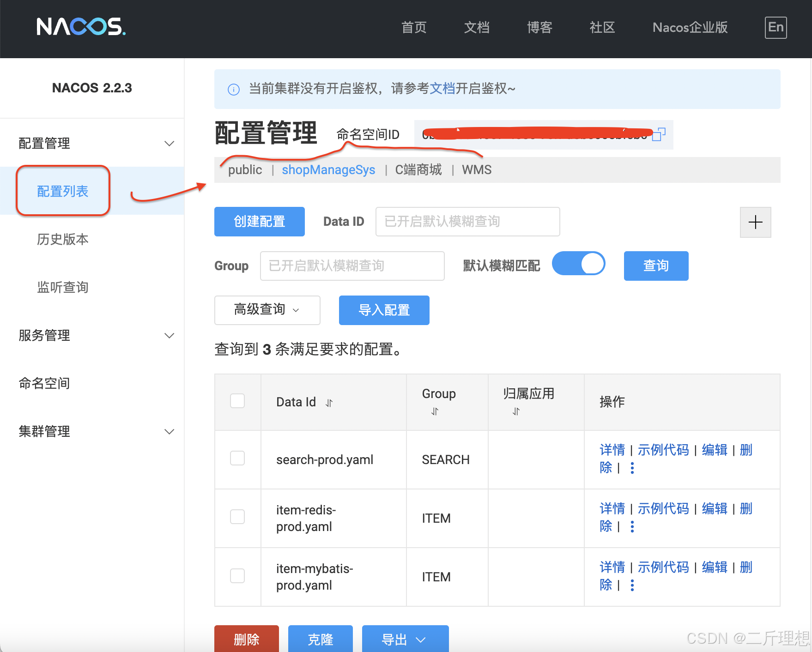Click the NACOS logo
The height and width of the screenshot is (652, 812).
(x=81, y=27)
